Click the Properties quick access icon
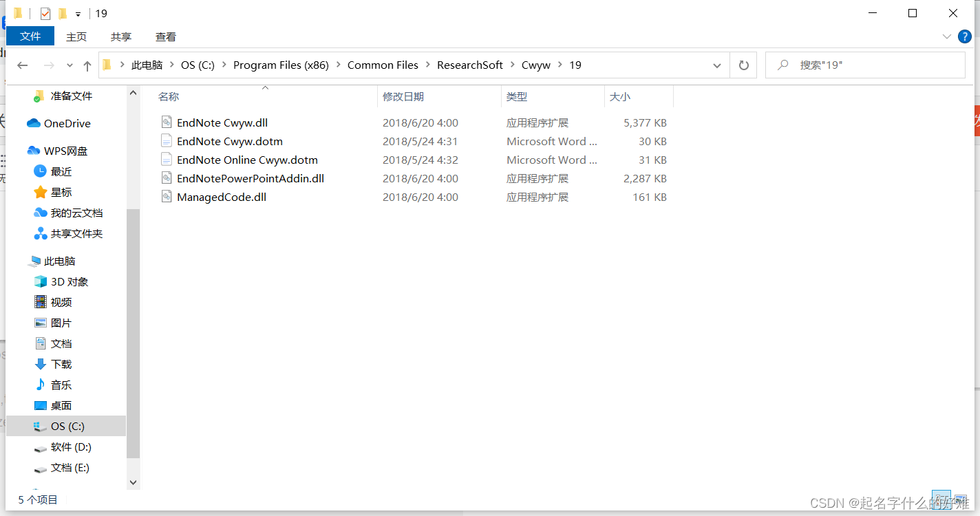 coord(45,13)
